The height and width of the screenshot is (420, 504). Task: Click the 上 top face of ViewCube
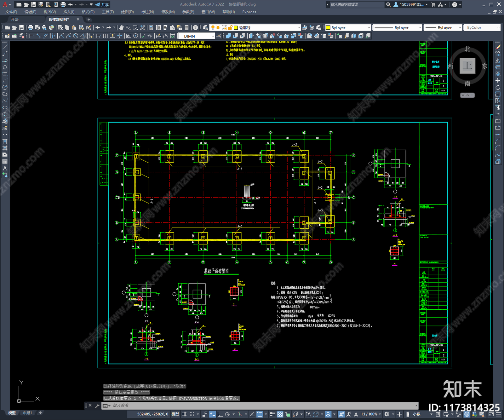pos(467,66)
